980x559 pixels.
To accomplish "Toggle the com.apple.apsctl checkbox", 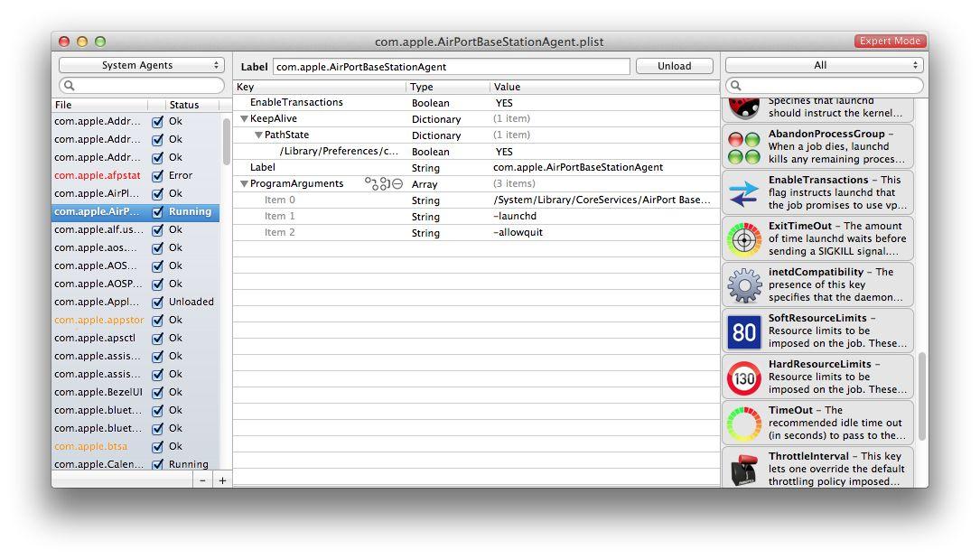I will pos(157,339).
